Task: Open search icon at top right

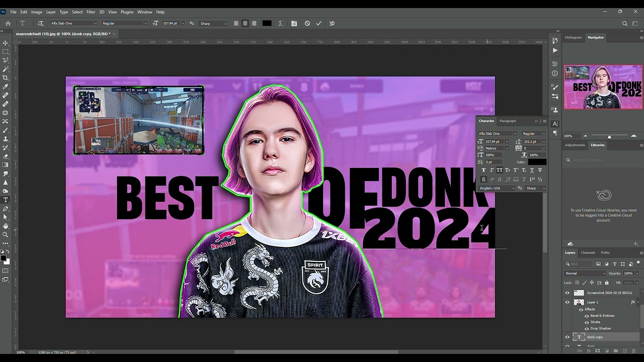Action: (625, 23)
